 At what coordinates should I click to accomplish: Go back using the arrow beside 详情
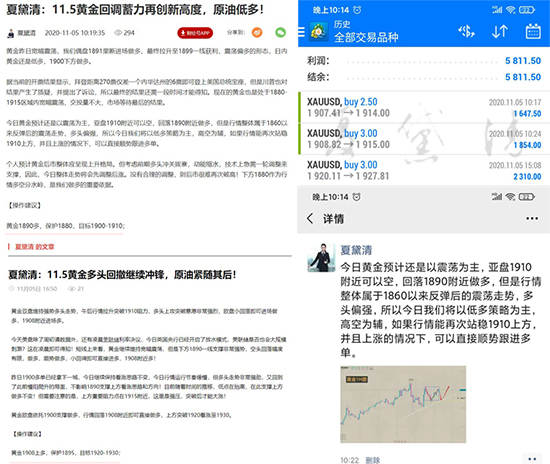pos(310,218)
